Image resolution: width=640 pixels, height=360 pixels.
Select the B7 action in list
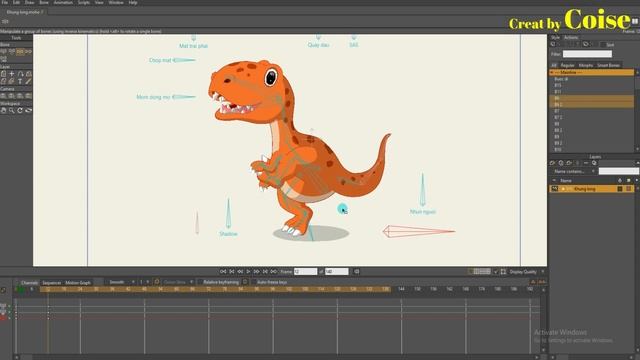(x=592, y=111)
